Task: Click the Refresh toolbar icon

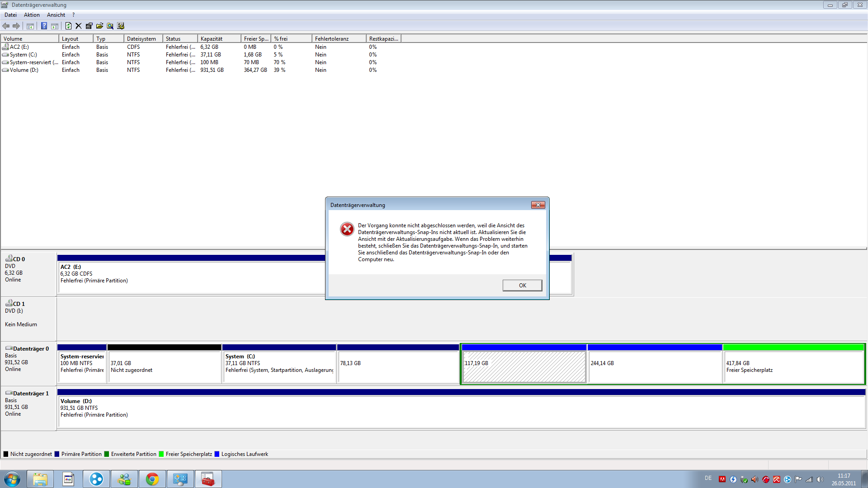Action: (x=68, y=26)
